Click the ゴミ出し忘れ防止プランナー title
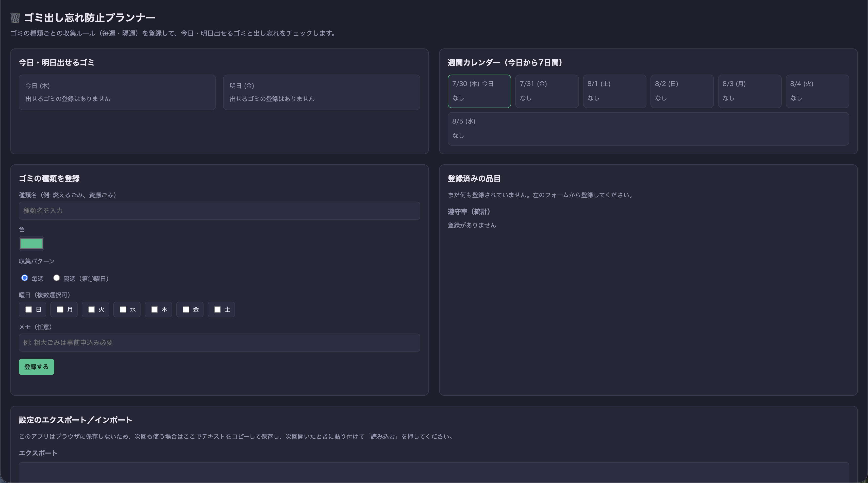The height and width of the screenshot is (483, 868). (x=89, y=18)
